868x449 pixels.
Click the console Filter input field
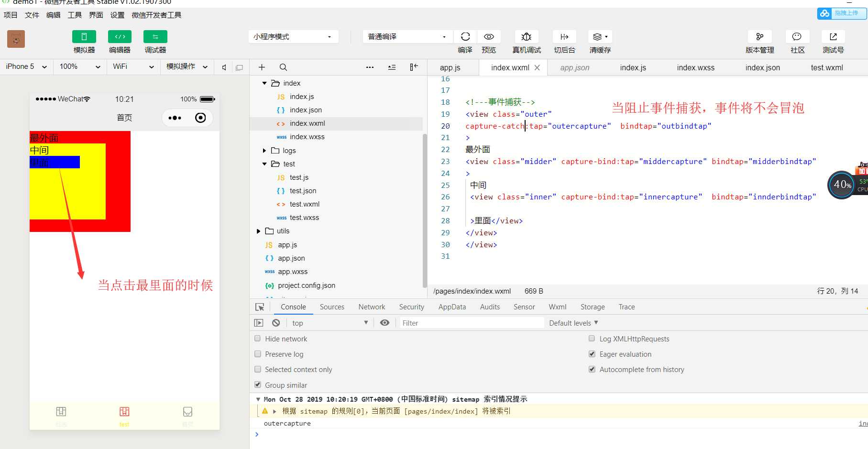coord(472,323)
